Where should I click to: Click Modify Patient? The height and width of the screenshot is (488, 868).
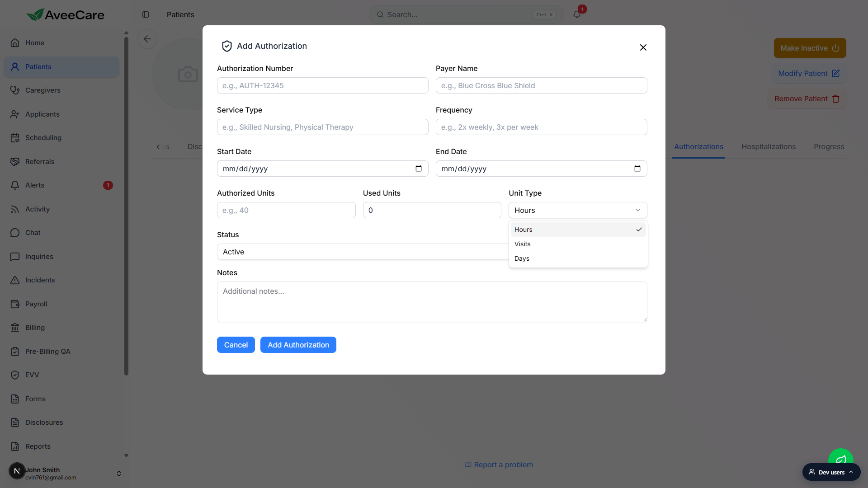pyautogui.click(x=809, y=73)
